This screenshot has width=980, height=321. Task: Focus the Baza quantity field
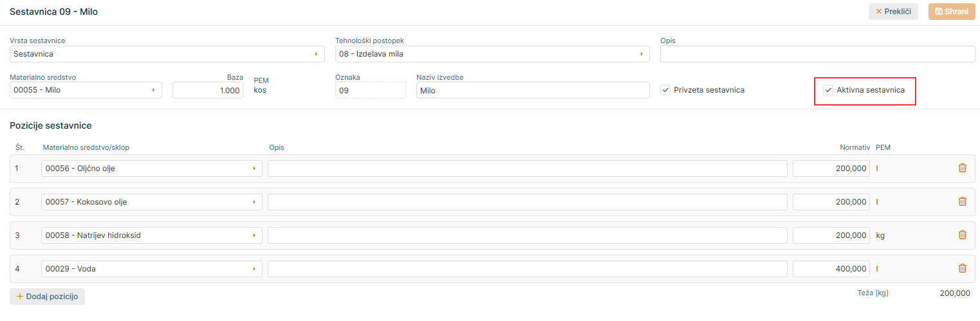tap(207, 90)
